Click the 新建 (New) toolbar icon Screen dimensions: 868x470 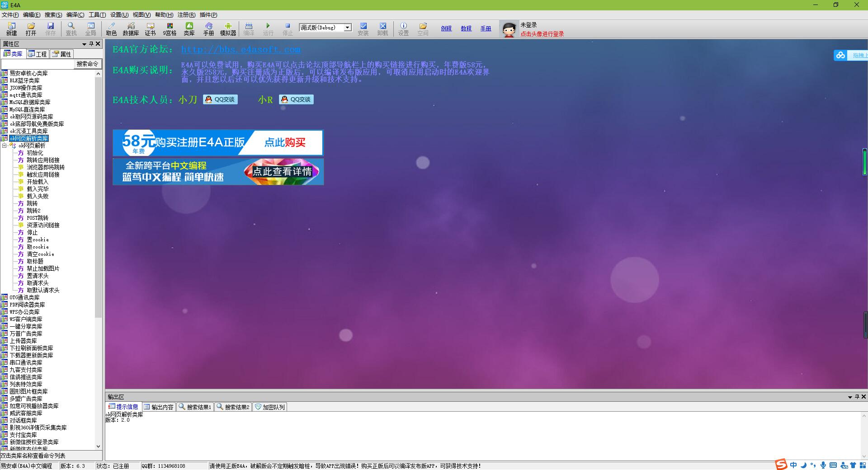11,29
